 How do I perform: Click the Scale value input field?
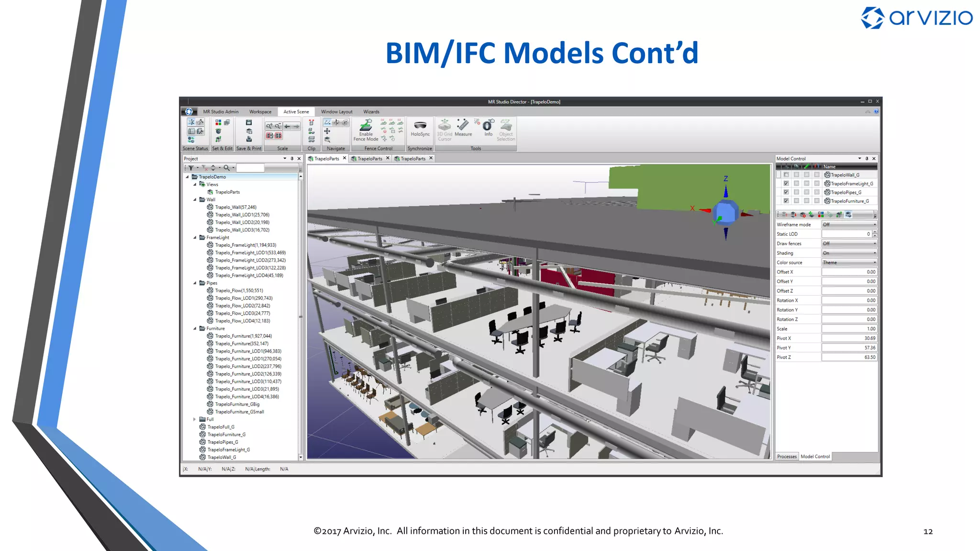tap(849, 329)
